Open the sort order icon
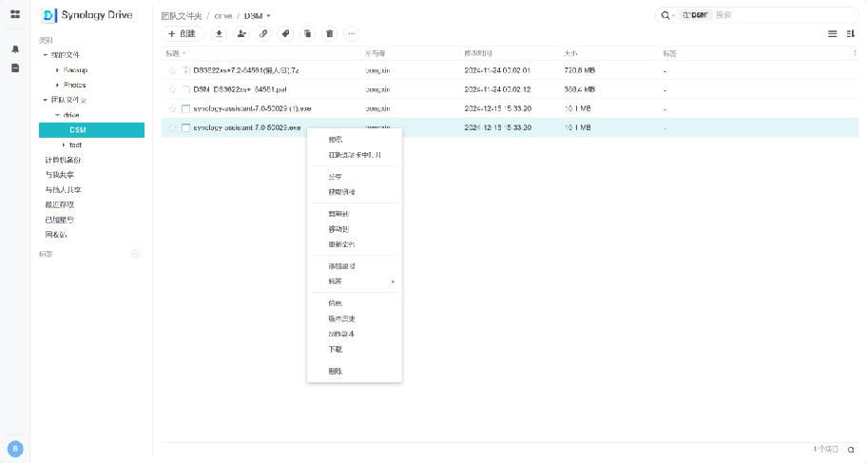This screenshot has width=868, height=463. click(851, 33)
